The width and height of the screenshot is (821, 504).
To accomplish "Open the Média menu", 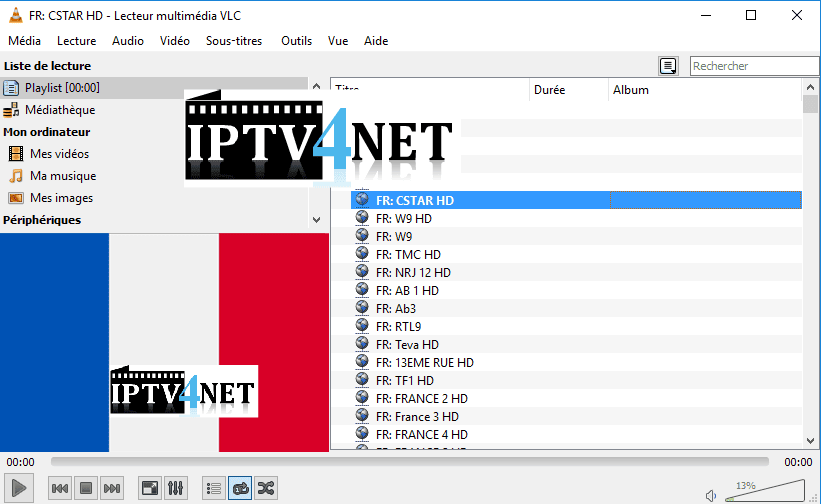I will click(x=24, y=41).
